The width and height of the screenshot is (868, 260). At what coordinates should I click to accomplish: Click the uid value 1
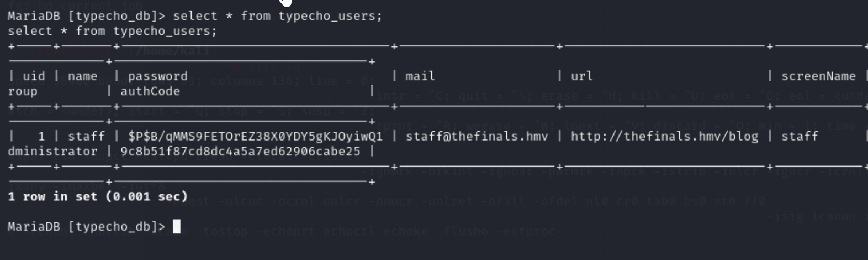41,136
